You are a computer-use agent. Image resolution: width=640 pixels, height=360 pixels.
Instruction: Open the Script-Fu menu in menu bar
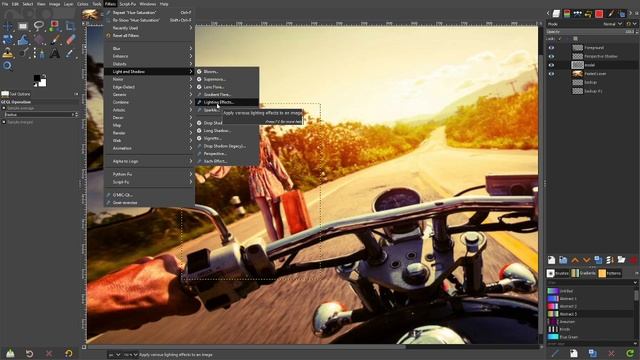point(127,4)
